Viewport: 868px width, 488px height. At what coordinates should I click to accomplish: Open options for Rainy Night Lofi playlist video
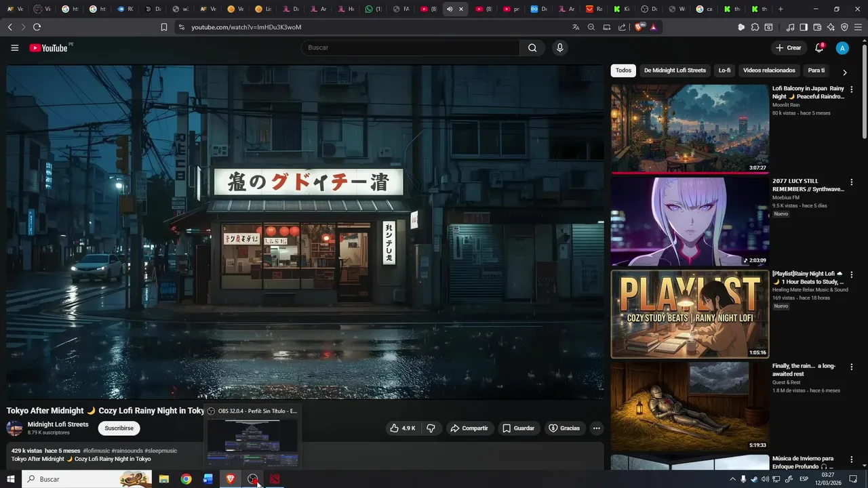pyautogui.click(x=852, y=274)
